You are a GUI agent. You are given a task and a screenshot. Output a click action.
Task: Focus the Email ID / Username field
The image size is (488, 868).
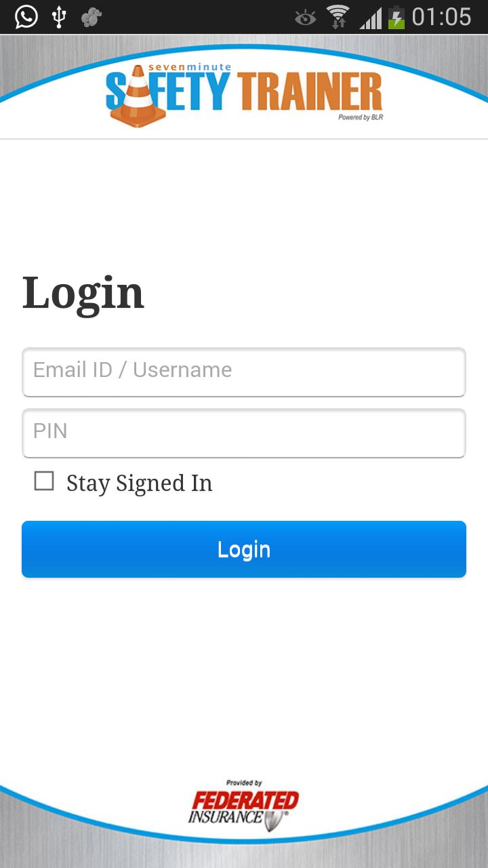pyautogui.click(x=244, y=372)
